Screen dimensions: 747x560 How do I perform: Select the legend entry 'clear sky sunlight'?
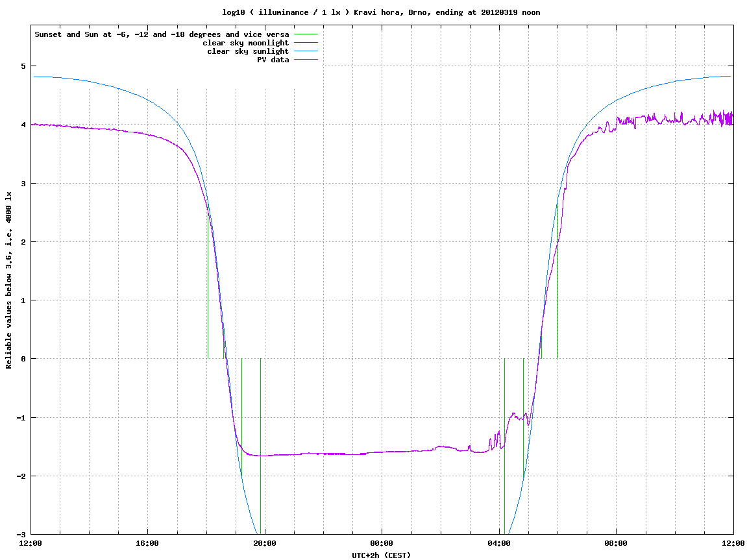click(x=248, y=51)
